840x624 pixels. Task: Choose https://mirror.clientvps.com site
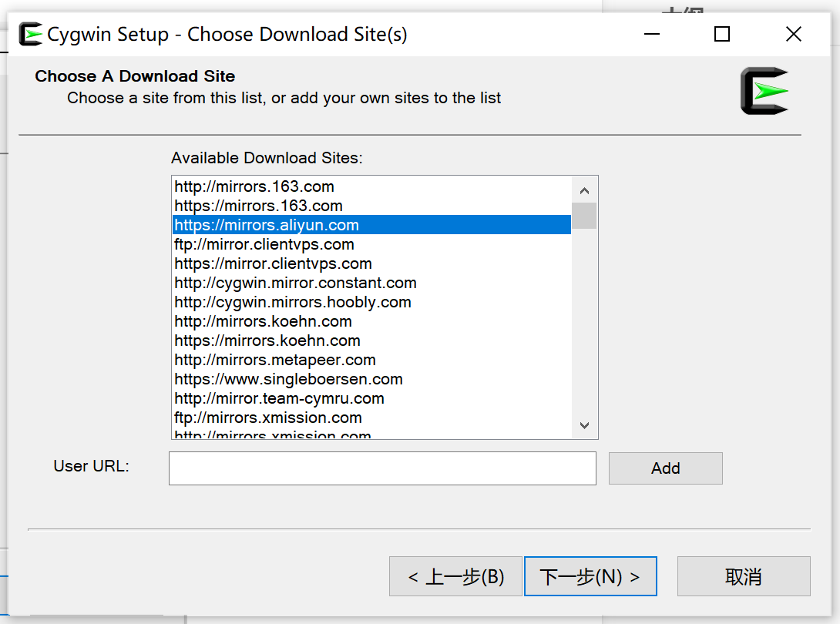point(371,263)
